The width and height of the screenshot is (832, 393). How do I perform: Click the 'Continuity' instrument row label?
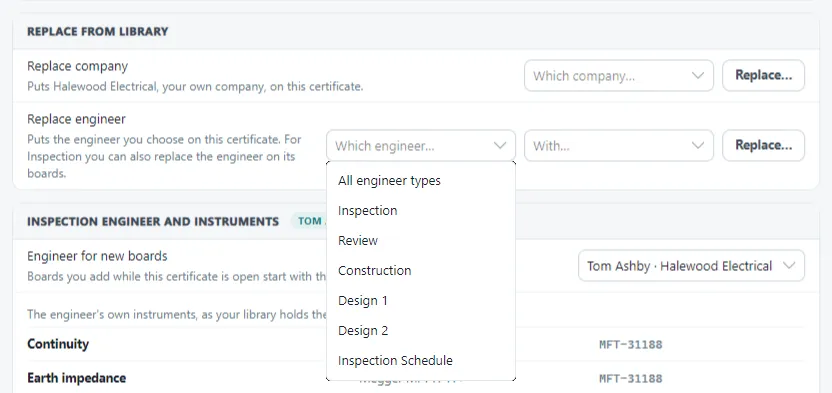pos(58,344)
